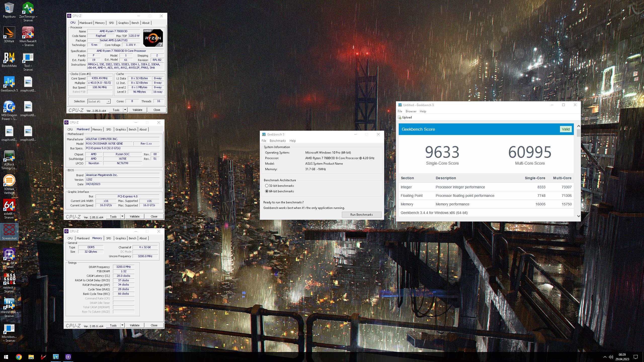The width and height of the screenshot is (644, 362).
Task: Open Google Chrome from taskbar
Action: (x=19, y=357)
